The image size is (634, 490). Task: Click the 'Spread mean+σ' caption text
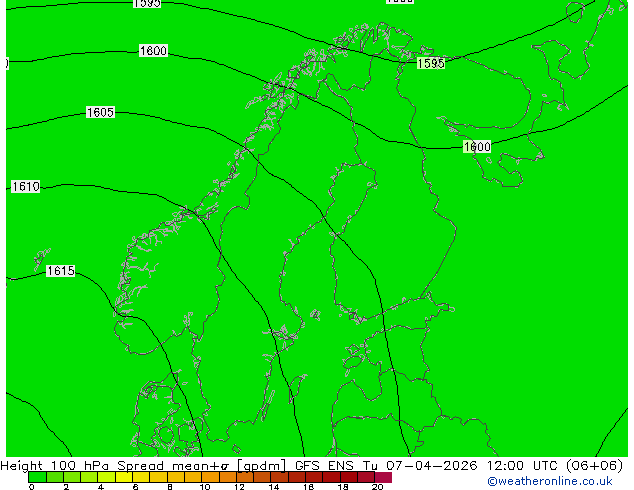(173, 465)
